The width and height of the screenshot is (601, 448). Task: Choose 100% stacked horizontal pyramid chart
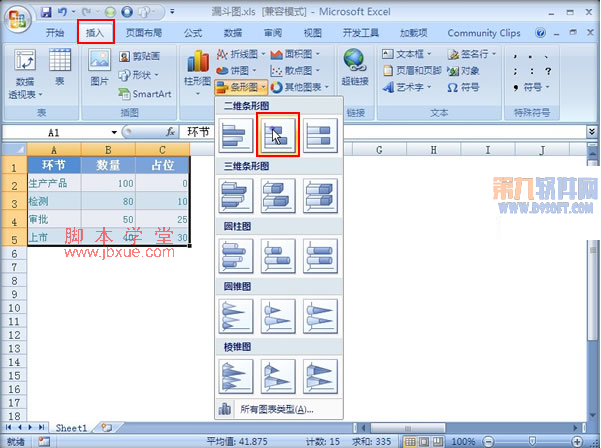click(320, 376)
